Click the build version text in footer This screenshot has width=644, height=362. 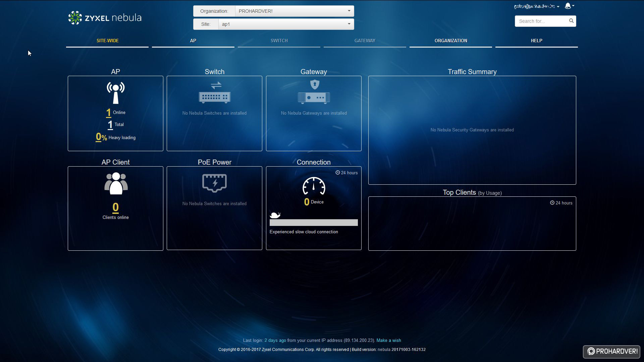pos(388,349)
